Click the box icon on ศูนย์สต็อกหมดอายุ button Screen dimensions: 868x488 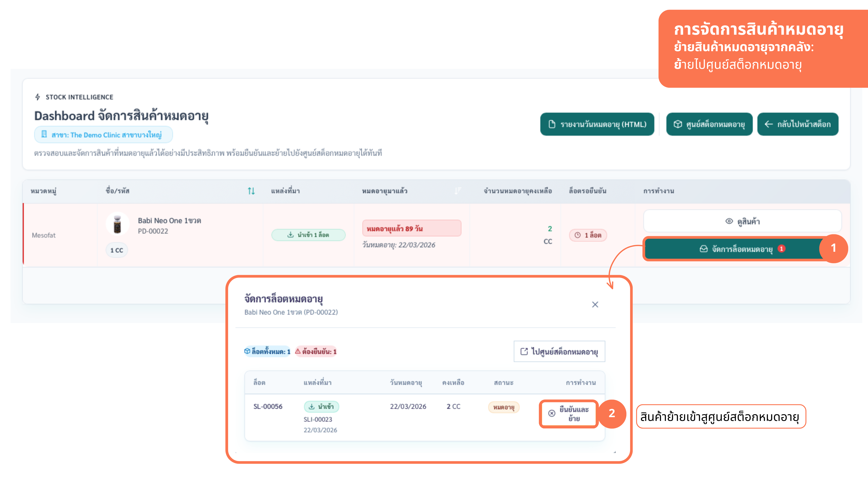pyautogui.click(x=678, y=124)
